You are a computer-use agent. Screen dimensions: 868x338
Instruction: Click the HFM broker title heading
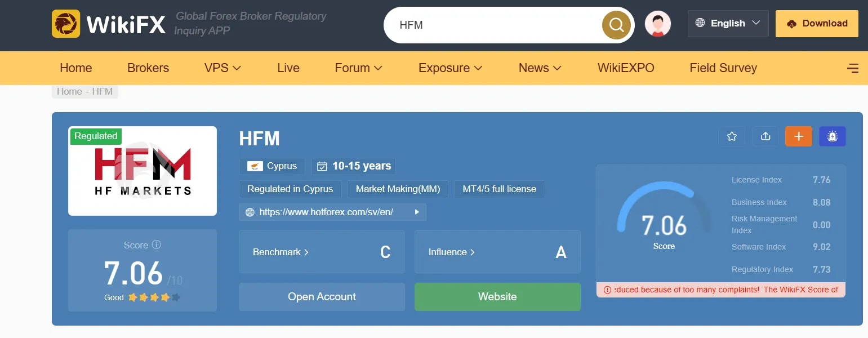259,139
